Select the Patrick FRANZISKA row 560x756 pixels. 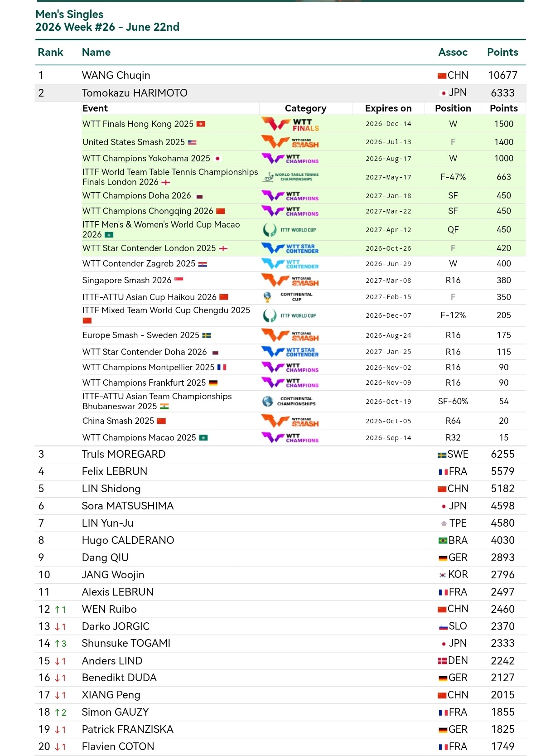[x=280, y=730]
